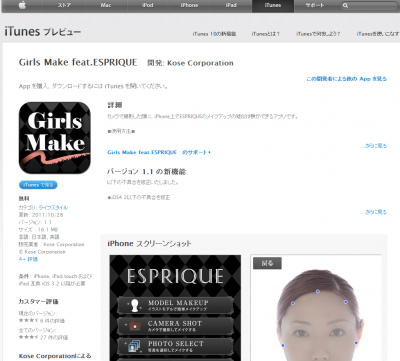This screenshot has height=361, width=400.
Task: Open the ライフスタイル category link
Action: (x=53, y=208)
